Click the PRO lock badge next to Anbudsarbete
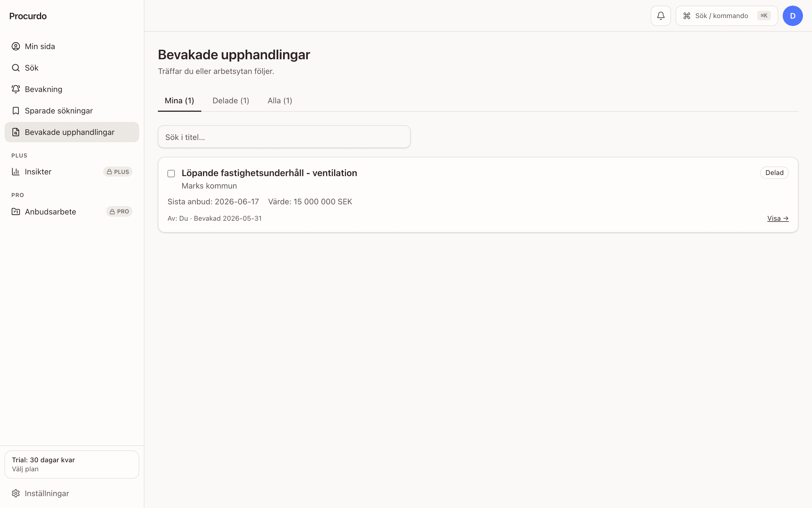 [119, 211]
